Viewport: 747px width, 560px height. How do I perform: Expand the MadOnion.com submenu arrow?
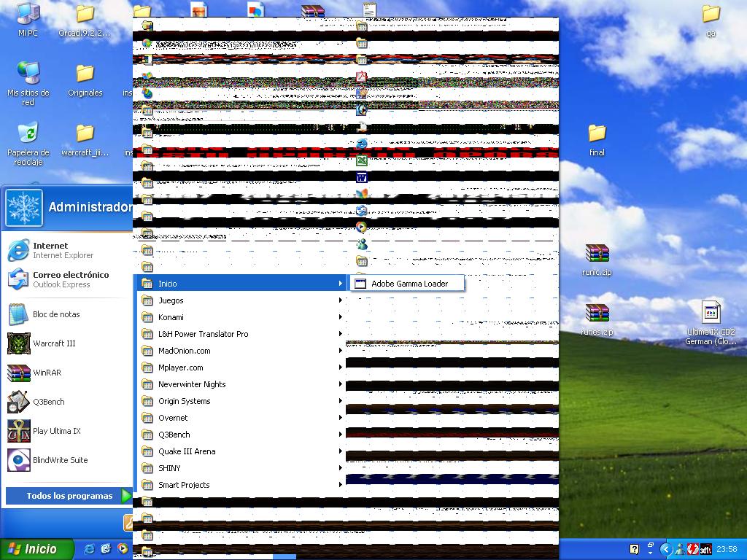tap(340, 351)
